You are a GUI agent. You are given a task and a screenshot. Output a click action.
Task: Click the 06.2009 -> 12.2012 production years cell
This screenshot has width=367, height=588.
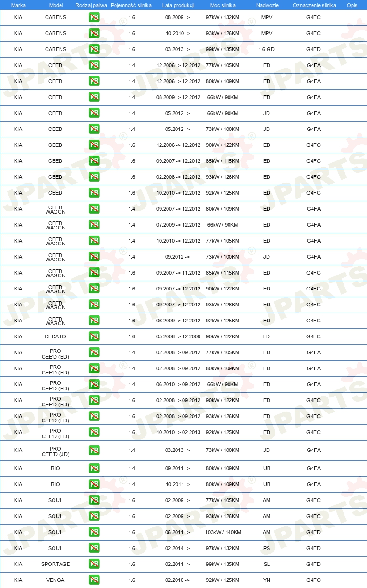pos(178,321)
